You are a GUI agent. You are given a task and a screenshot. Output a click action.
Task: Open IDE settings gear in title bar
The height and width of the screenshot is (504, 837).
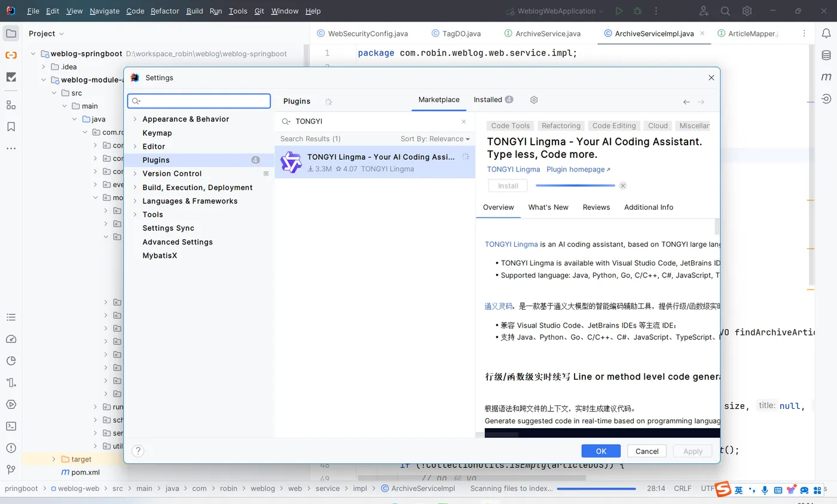click(747, 11)
